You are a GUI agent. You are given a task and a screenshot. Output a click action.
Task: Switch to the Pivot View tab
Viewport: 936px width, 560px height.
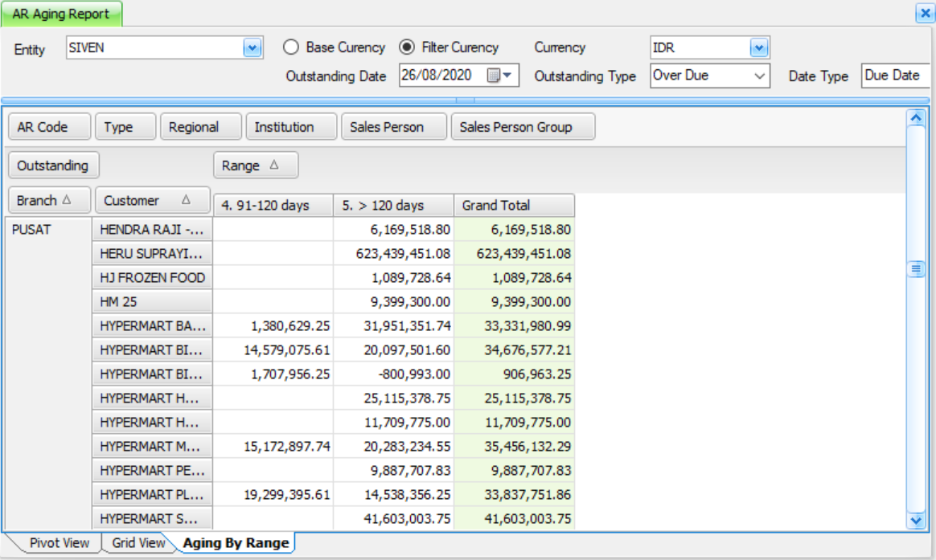(x=59, y=542)
